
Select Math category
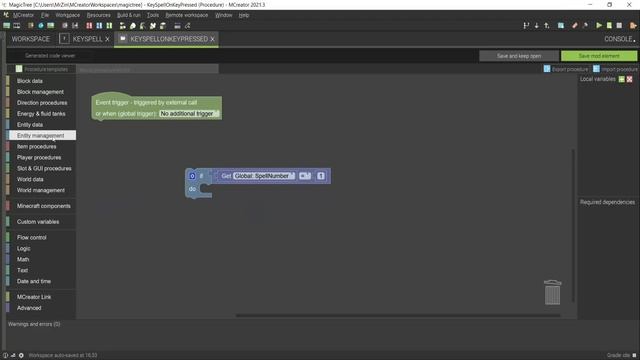41,259
